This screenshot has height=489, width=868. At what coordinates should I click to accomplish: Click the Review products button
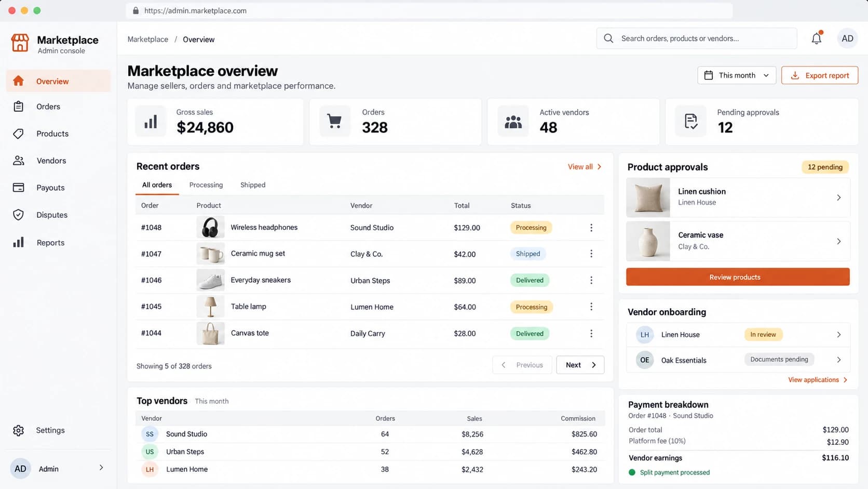pos(738,277)
